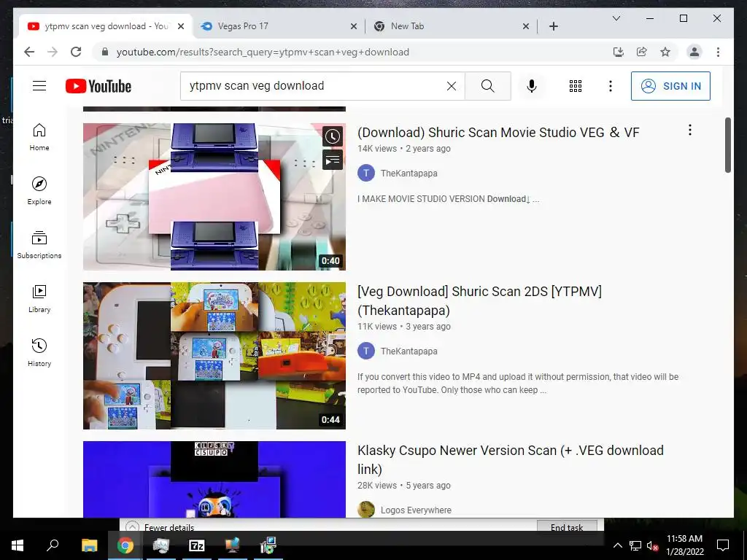Bookmark this page with the star
The width and height of the screenshot is (747, 560).
[665, 52]
